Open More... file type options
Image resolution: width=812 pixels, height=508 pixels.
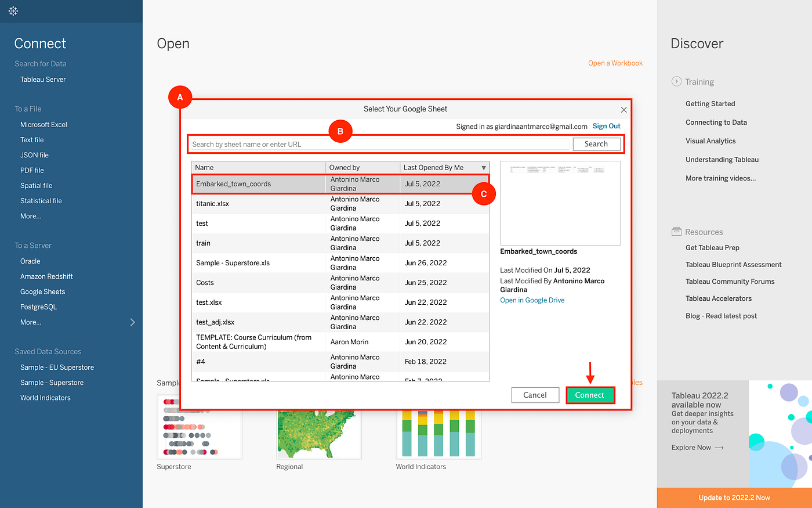31,215
